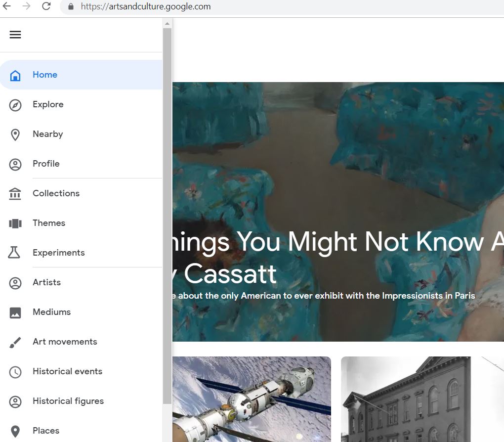Open the Artists category
This screenshot has height=442, width=504.
click(46, 282)
